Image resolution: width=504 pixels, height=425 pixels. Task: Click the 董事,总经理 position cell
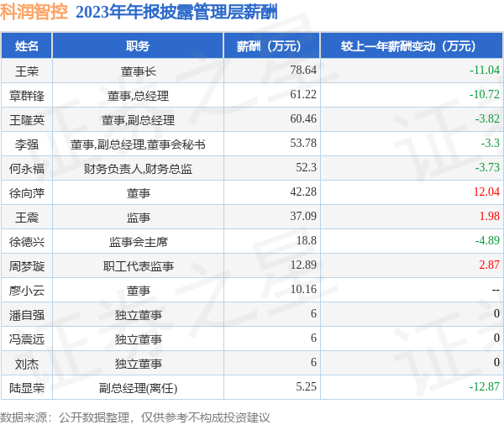click(139, 96)
